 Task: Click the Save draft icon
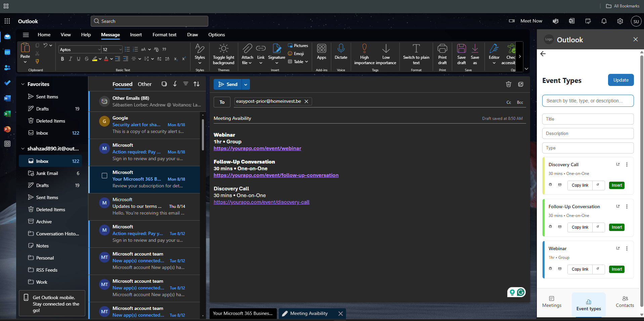coord(462,49)
